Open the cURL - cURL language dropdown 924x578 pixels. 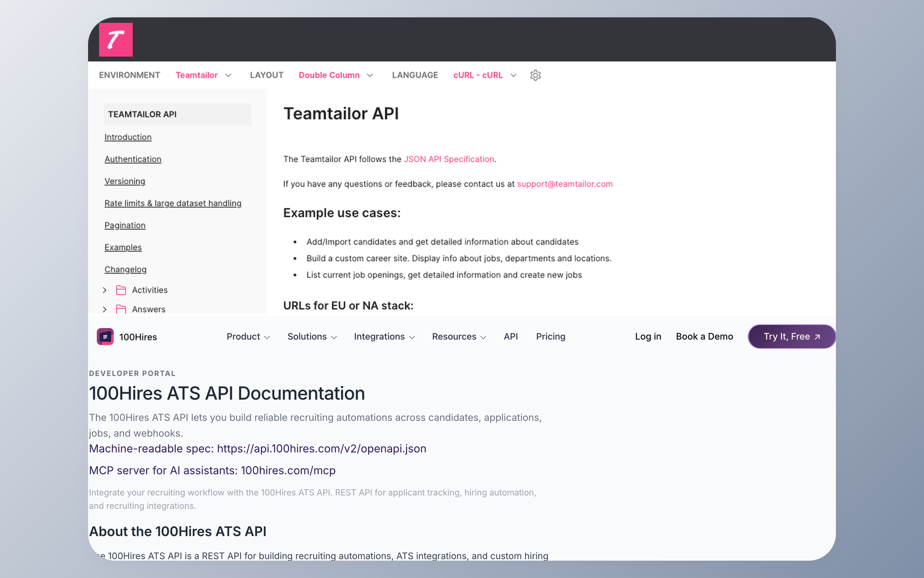[485, 75]
